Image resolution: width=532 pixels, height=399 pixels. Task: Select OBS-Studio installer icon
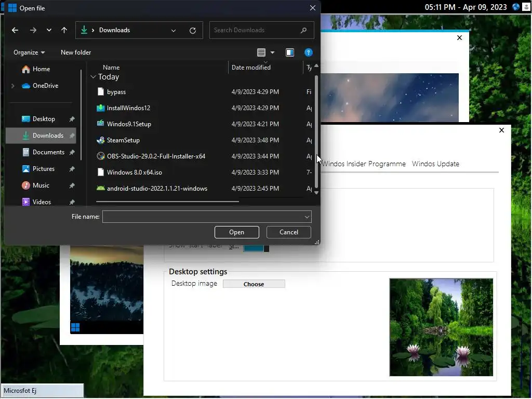tap(100, 156)
